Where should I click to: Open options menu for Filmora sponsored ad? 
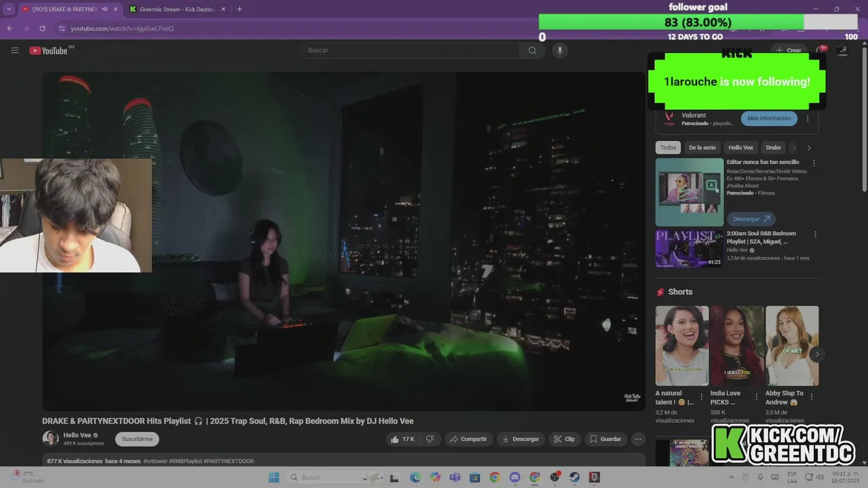click(x=814, y=163)
